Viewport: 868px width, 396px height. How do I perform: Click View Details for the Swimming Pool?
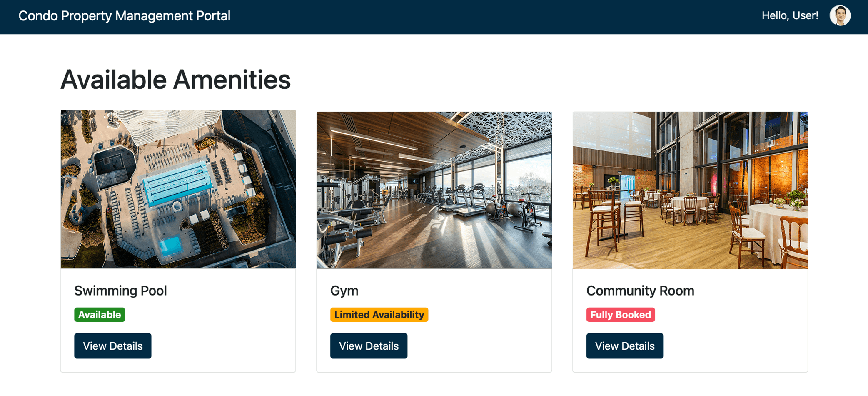click(x=112, y=346)
